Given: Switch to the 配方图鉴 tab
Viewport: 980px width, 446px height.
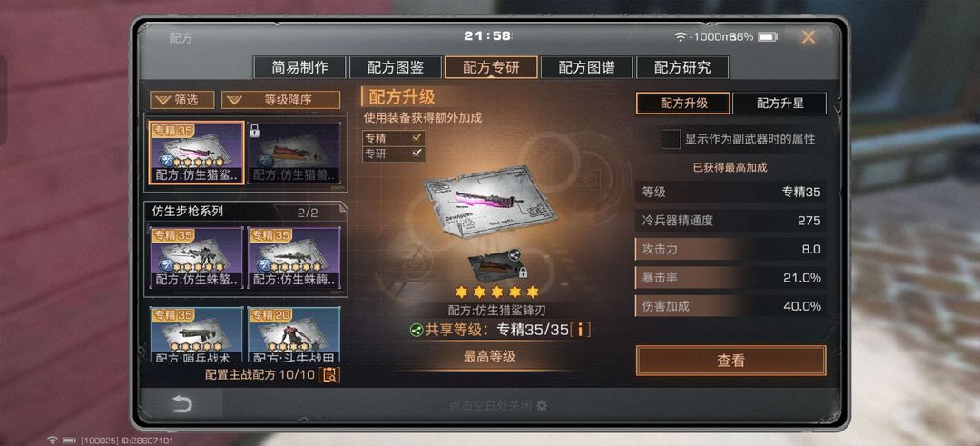Looking at the screenshot, I should click(x=395, y=67).
